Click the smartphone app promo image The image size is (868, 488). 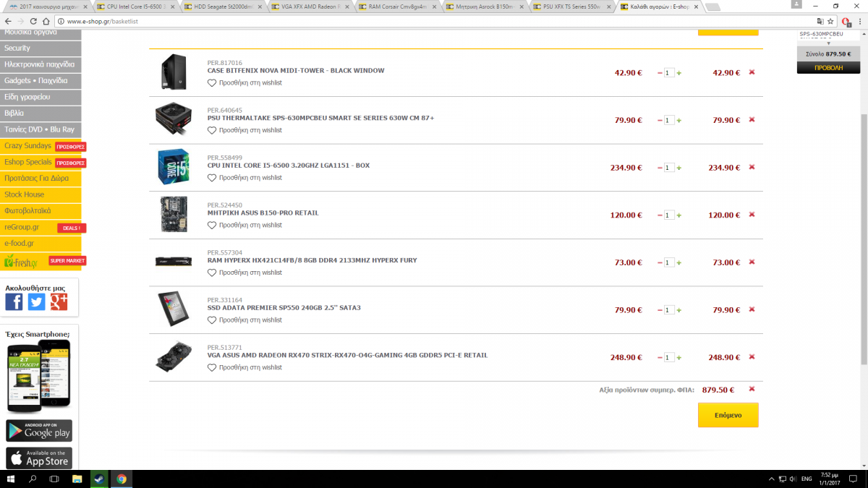tap(39, 377)
